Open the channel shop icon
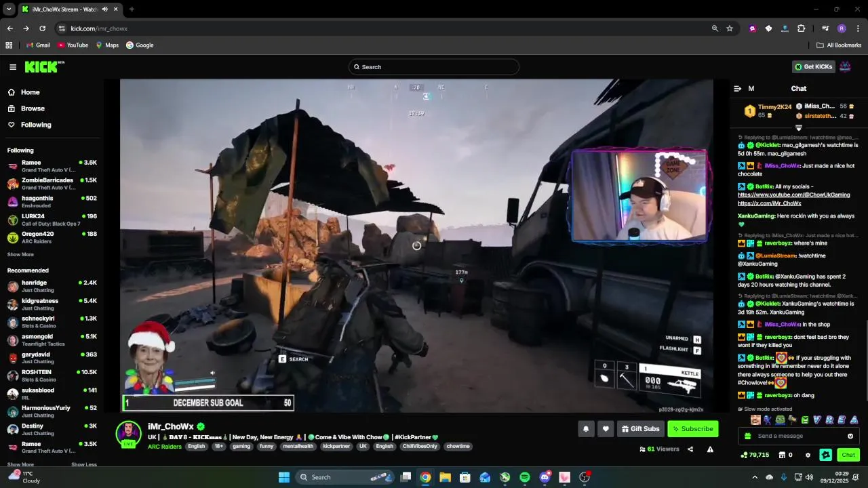868x488 pixels. [x=783, y=455]
